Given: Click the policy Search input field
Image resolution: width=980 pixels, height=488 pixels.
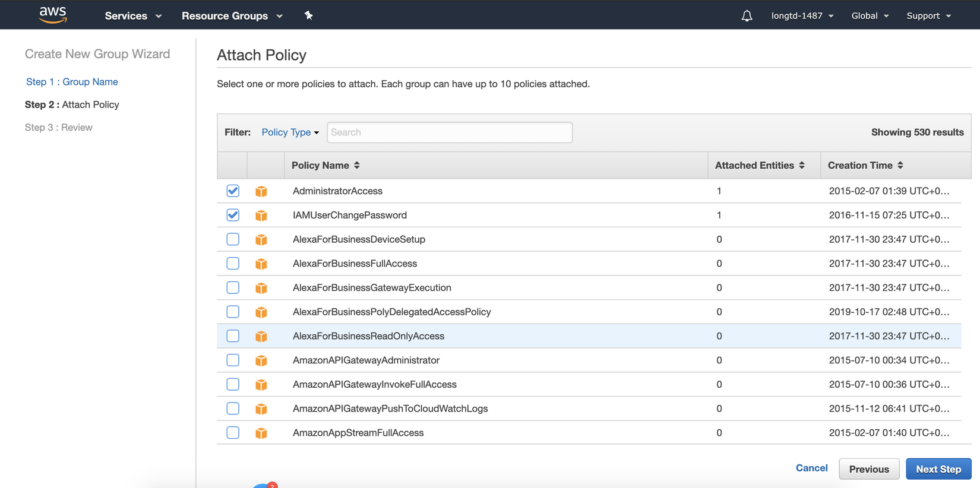Looking at the screenshot, I should [450, 132].
